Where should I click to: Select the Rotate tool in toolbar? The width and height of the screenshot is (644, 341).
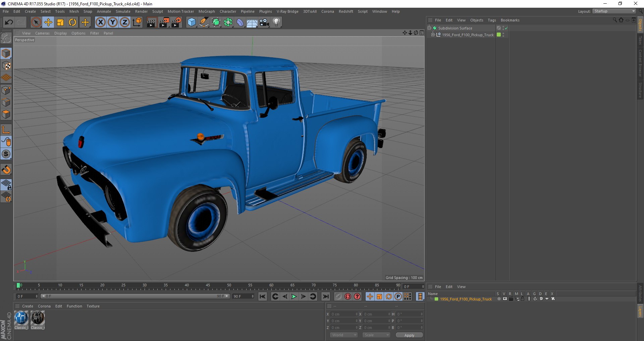click(72, 22)
